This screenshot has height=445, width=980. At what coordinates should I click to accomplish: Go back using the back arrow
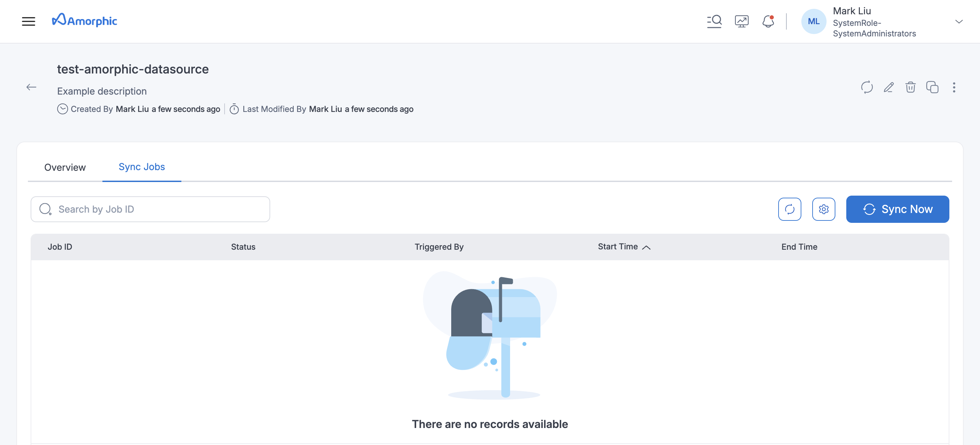[x=31, y=87]
